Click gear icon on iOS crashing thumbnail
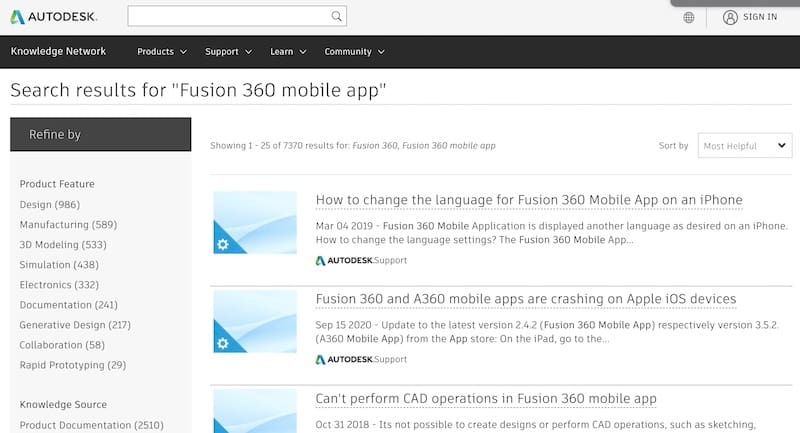This screenshot has width=800, height=433. pyautogui.click(x=223, y=343)
